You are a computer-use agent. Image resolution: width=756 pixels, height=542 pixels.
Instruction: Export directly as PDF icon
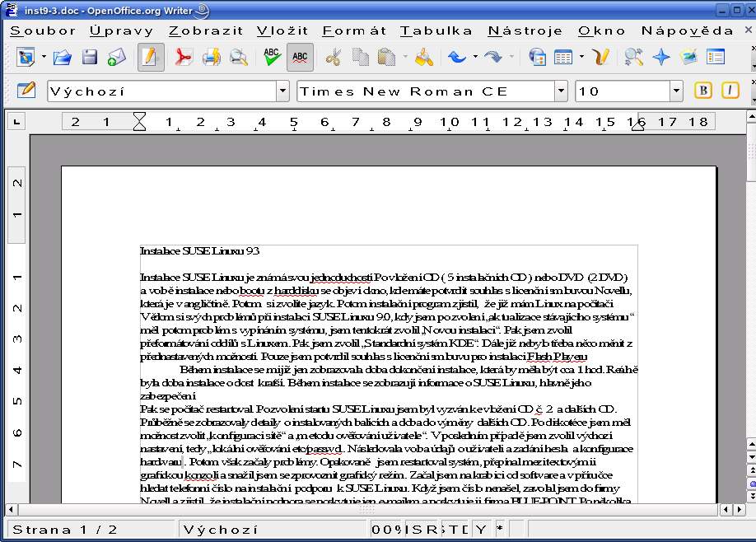pyautogui.click(x=183, y=57)
